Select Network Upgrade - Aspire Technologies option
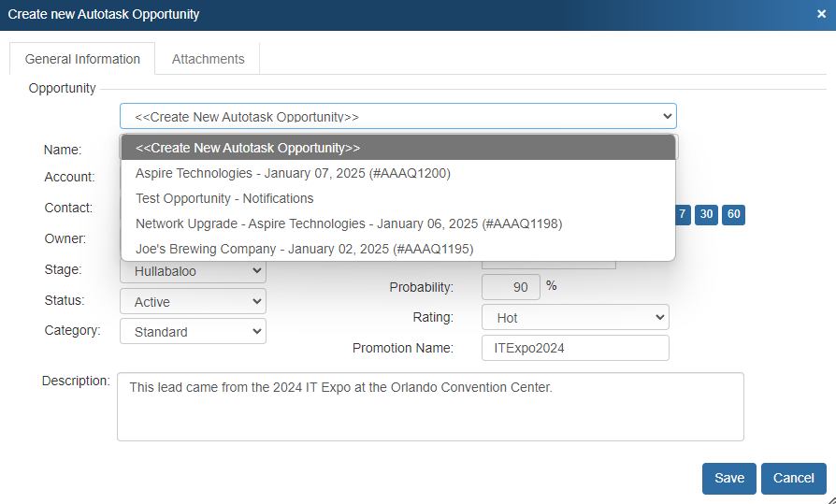The height and width of the screenshot is (504, 836). click(x=348, y=223)
